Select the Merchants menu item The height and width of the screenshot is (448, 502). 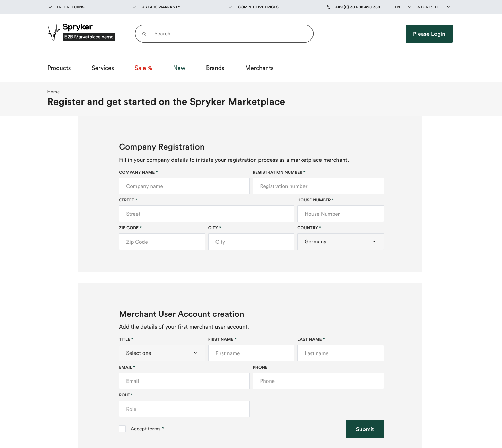[259, 68]
